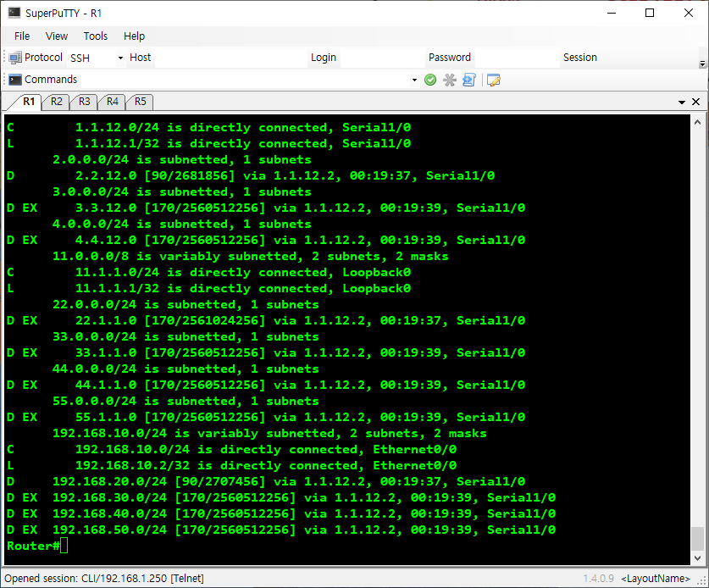Click the 1.1.12.1/32 Serial1/0 line

pos(209,143)
